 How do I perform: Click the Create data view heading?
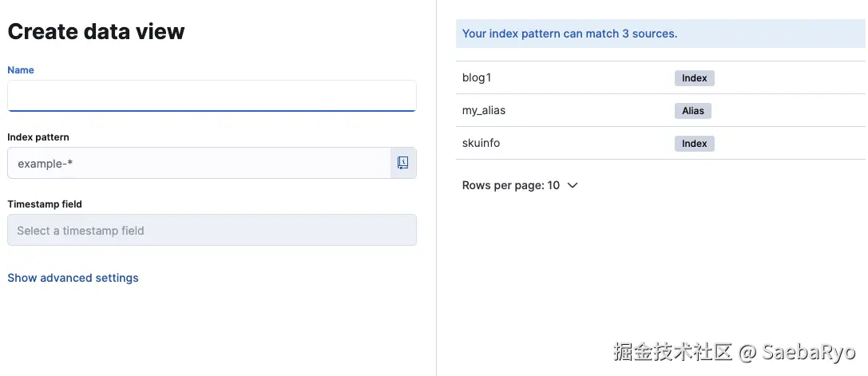pos(96,32)
